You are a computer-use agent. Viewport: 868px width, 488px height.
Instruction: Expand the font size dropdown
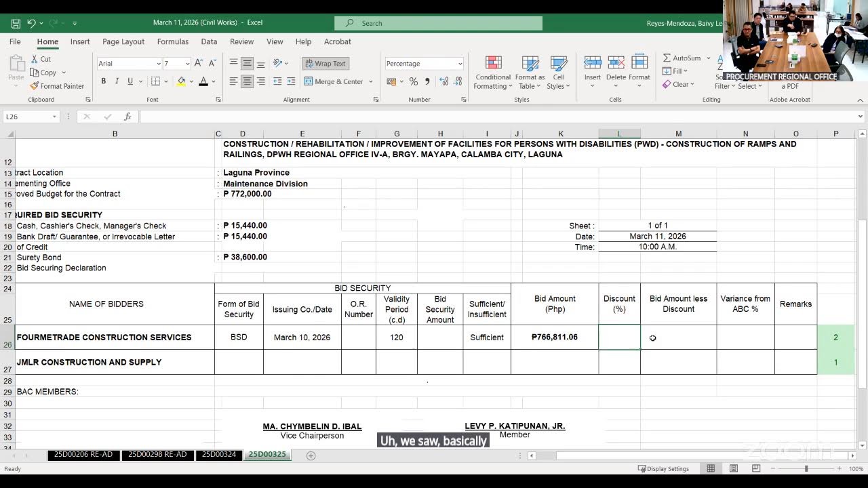[187, 64]
